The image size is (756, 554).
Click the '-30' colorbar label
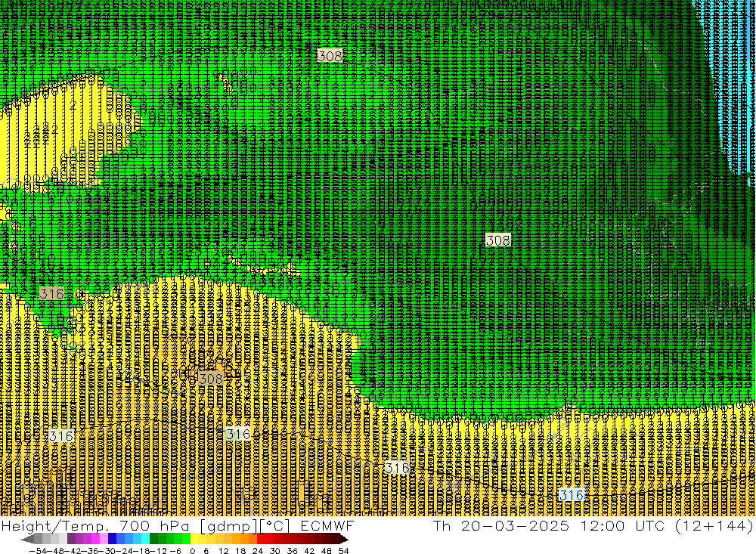tap(108, 551)
